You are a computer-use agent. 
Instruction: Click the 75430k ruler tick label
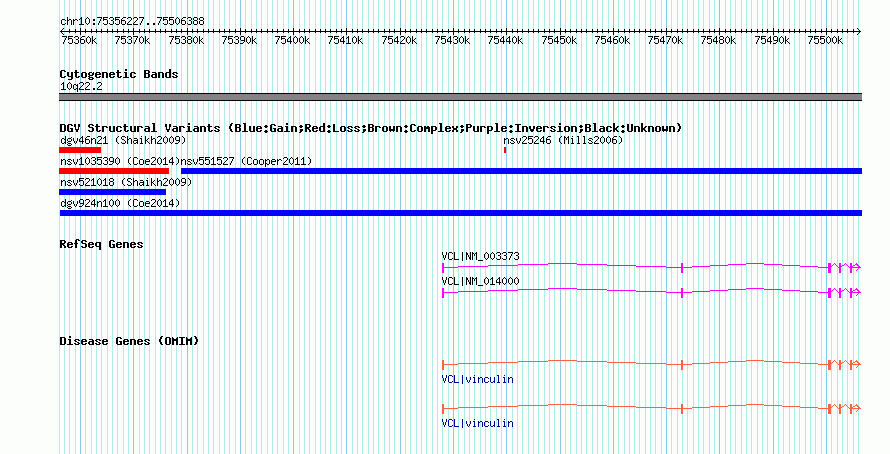452,40
